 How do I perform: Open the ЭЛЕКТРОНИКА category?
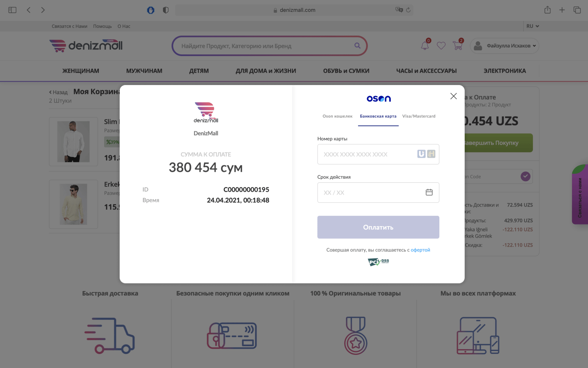coord(505,71)
